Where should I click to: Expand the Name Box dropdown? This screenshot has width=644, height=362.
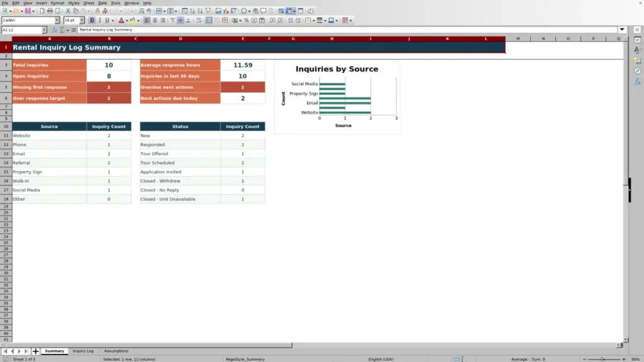(44, 30)
